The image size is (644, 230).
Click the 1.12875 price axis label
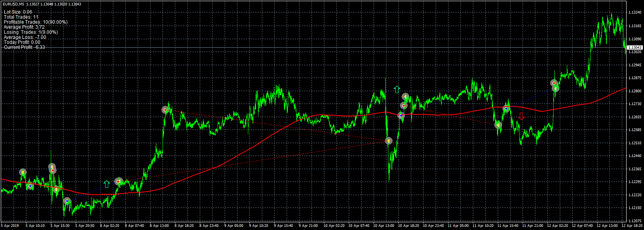[635, 78]
